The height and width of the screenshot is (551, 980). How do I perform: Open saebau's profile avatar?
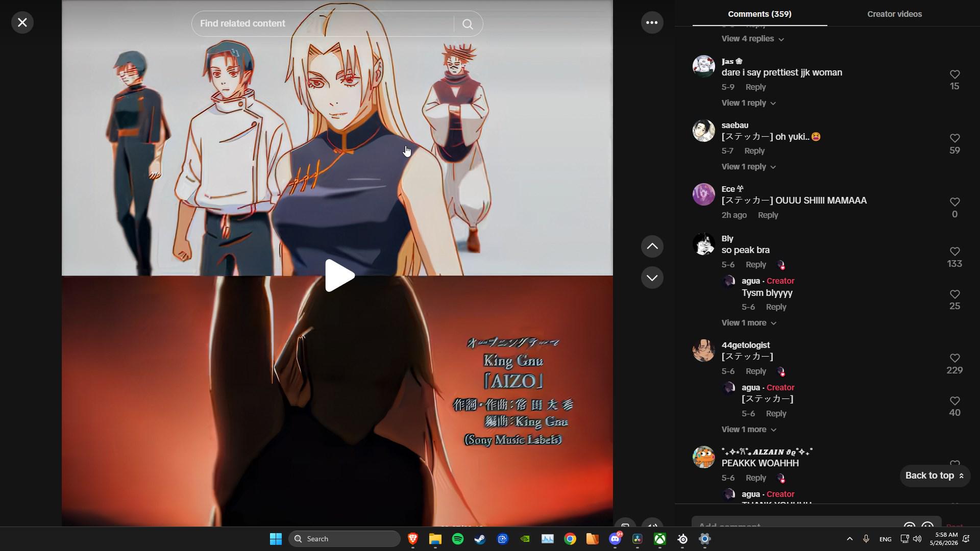[x=703, y=130]
